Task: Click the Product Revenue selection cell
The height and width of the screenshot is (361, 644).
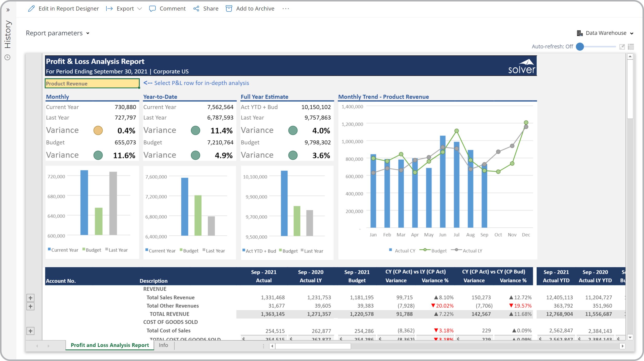Action: (92, 84)
